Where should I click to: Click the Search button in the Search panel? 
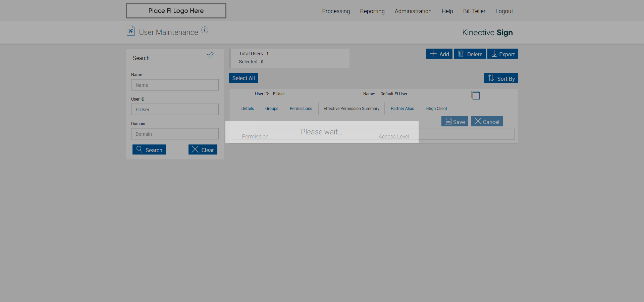tap(149, 150)
